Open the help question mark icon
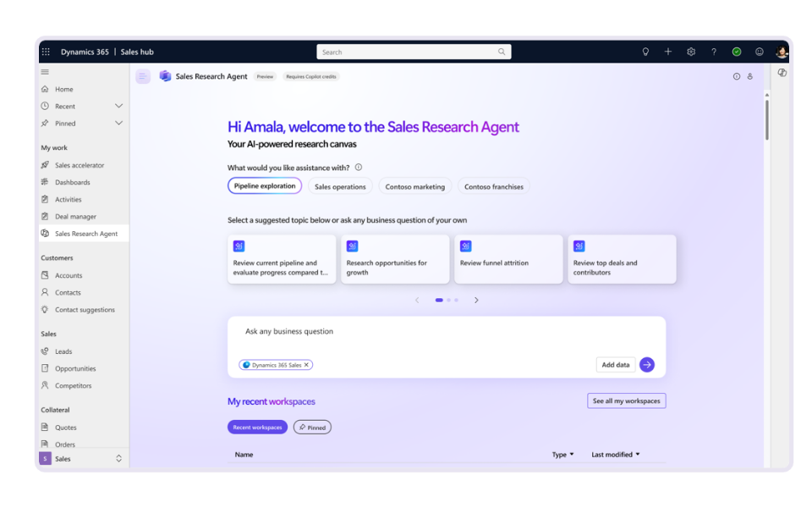This screenshot has height=508, width=812. (714, 52)
